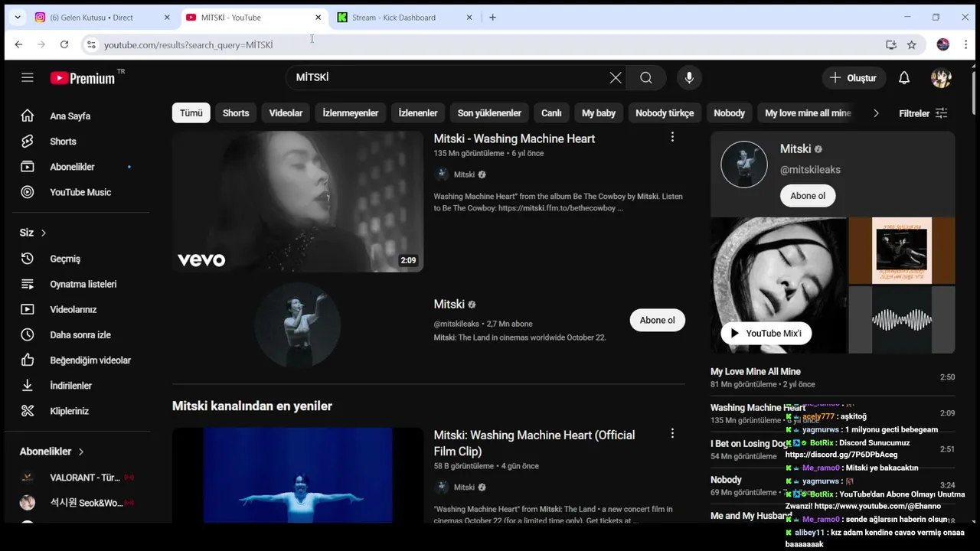Open the YouTube hamburger guide menu

tap(28, 77)
